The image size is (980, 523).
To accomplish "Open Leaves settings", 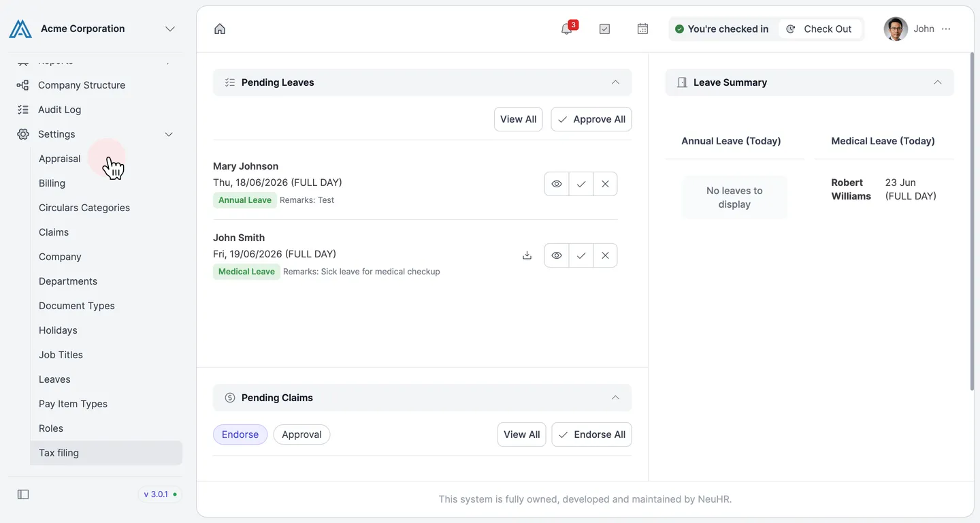I will 106,379.
